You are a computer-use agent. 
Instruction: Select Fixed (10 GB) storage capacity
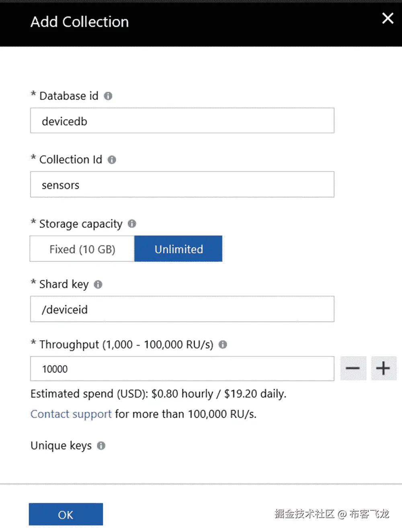[82, 249]
